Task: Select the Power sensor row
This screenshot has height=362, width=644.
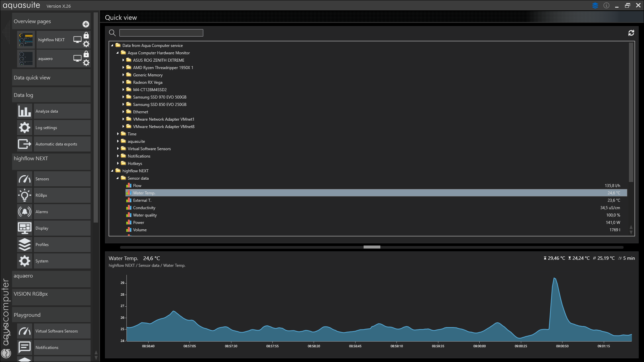Action: tap(376, 223)
